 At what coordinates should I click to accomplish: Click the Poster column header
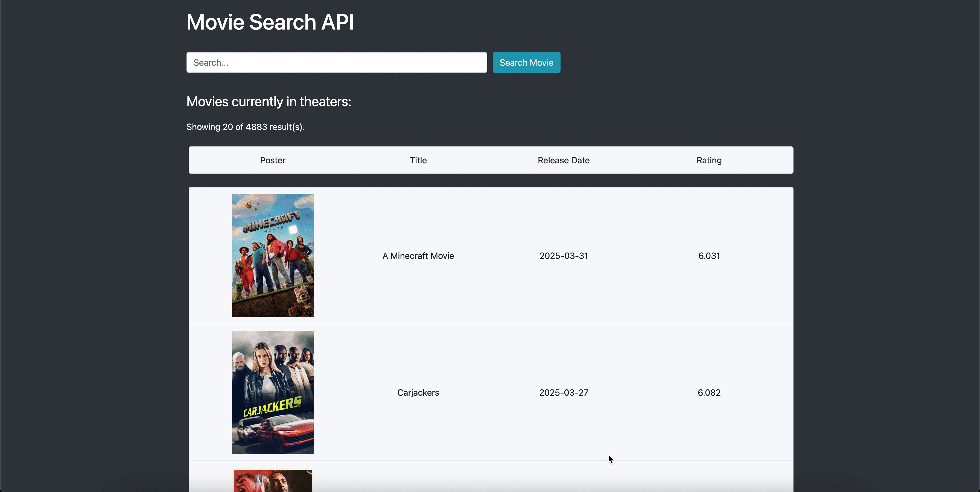point(272,160)
